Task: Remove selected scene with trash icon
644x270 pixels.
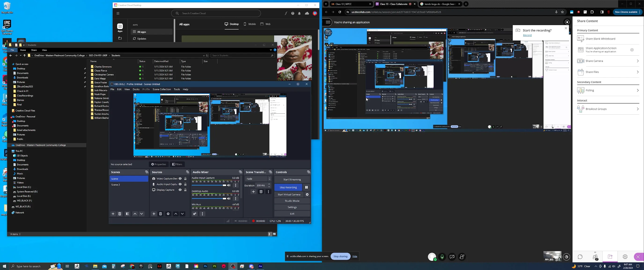Action: (120, 214)
